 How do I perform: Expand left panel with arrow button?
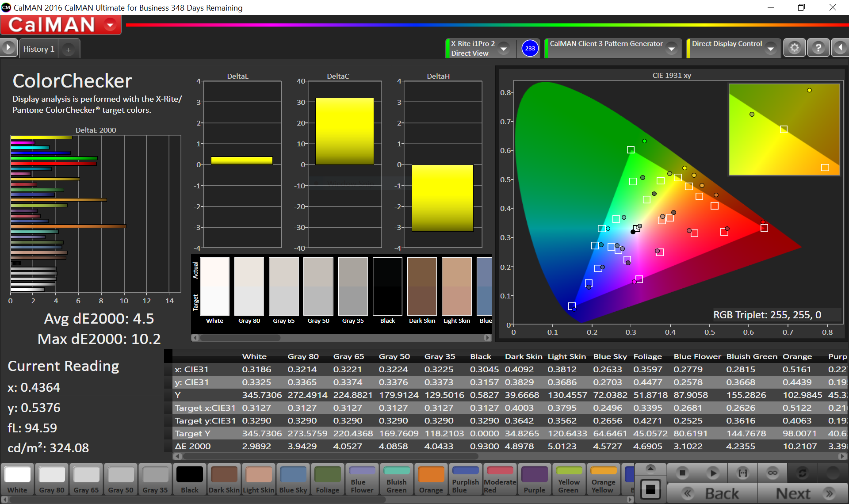8,48
